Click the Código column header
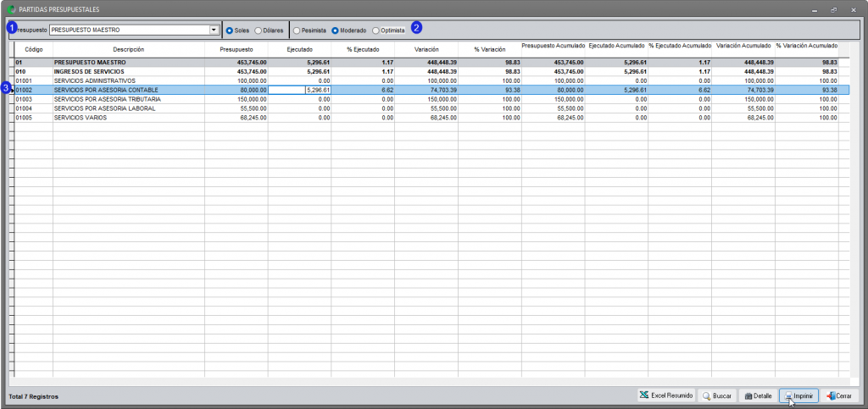 pos(34,49)
